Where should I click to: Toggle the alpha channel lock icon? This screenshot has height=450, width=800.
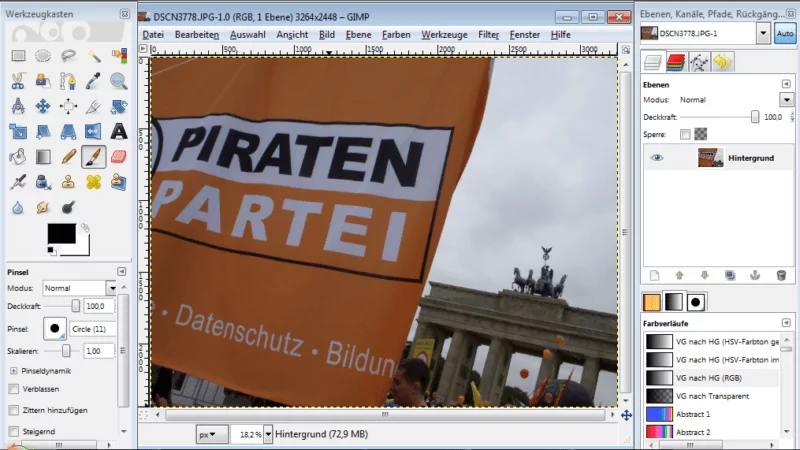tap(701, 134)
